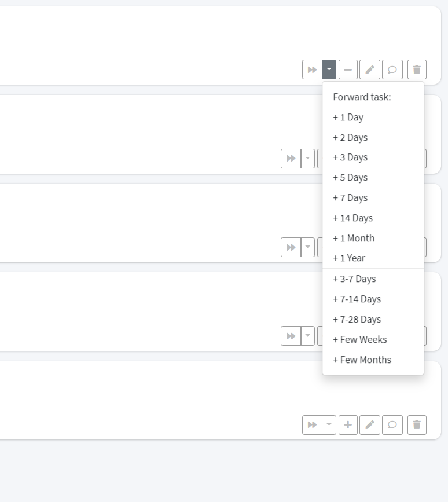Open the comment bubble on the bottom task

click(392, 424)
